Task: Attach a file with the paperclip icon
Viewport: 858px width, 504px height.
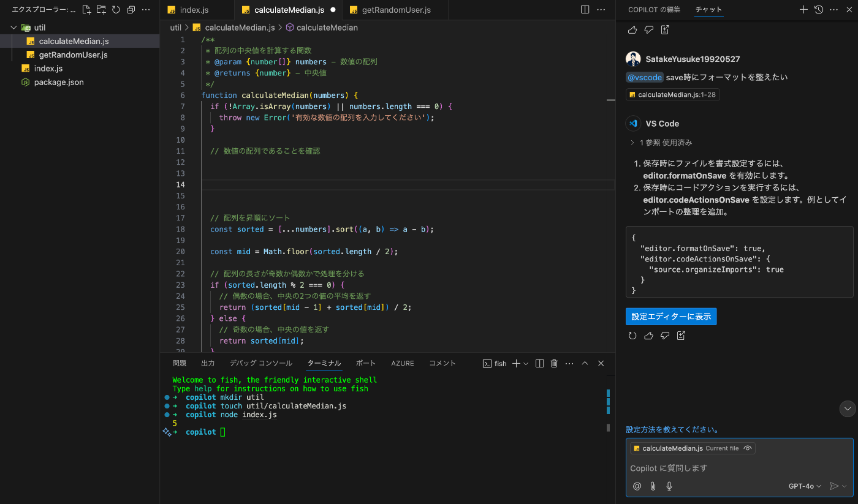Action: (653, 486)
